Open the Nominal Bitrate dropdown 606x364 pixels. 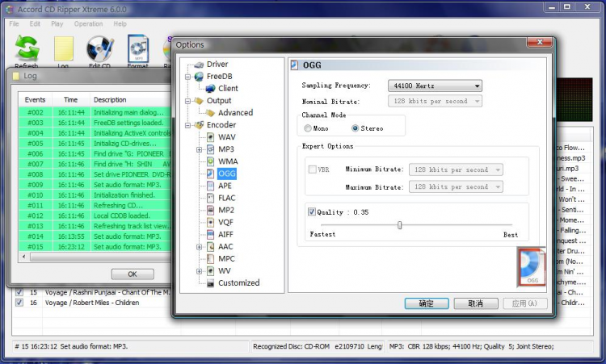click(x=435, y=101)
